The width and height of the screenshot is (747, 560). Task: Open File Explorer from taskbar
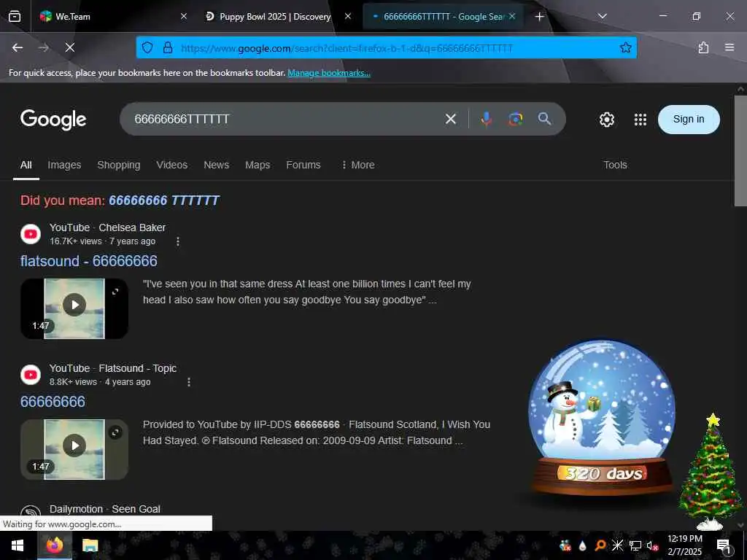click(x=90, y=545)
